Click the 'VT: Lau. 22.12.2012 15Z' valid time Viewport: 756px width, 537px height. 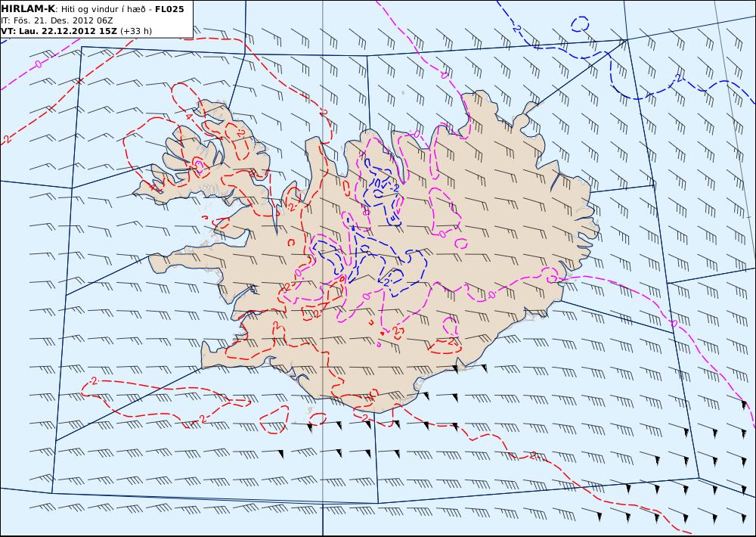click(59, 31)
